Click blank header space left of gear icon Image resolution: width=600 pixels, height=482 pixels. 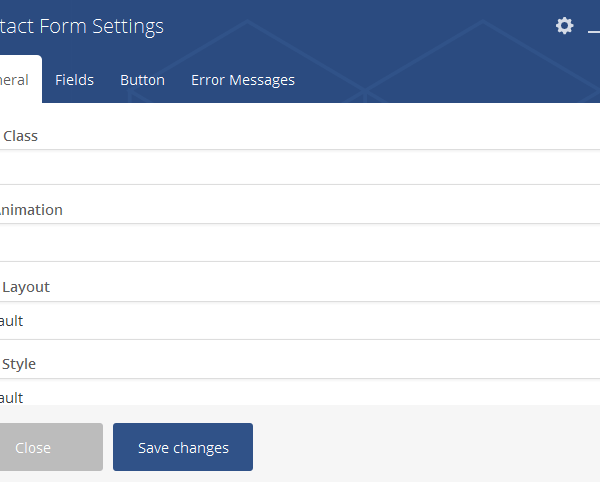[x=400, y=27]
